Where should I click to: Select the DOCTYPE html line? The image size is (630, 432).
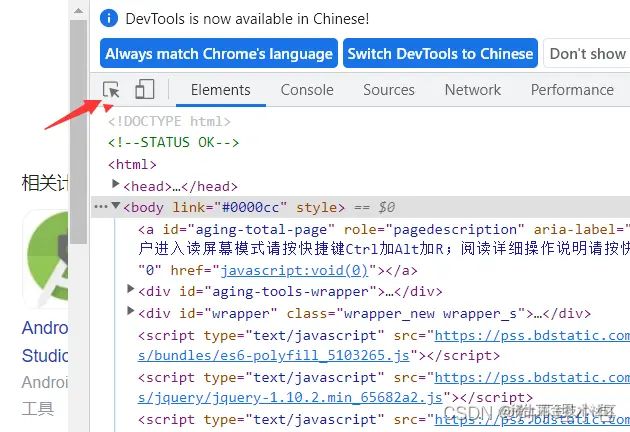pyautogui.click(x=169, y=121)
